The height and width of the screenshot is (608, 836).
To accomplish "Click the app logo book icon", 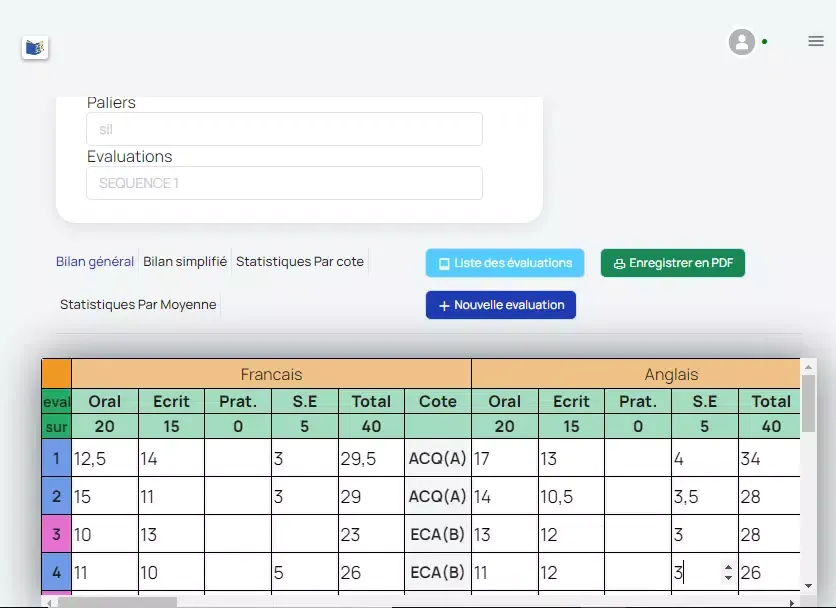I will (x=35, y=48).
